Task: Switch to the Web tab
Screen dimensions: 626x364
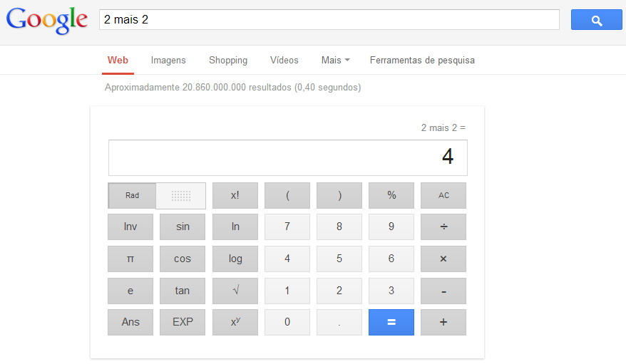Action: (118, 61)
